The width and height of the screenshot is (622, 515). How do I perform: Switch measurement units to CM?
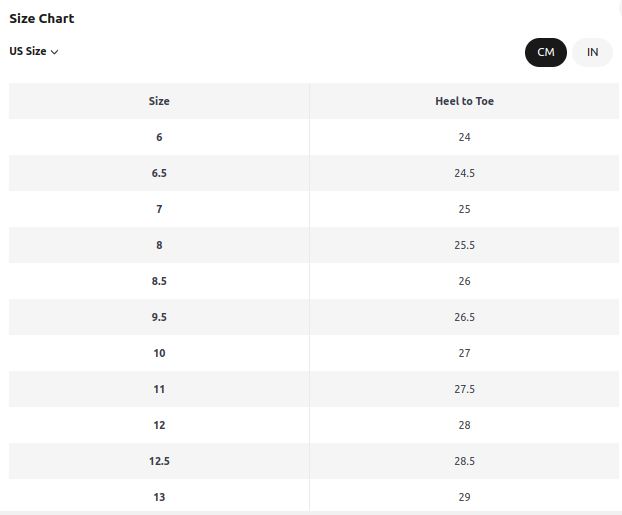pos(545,52)
